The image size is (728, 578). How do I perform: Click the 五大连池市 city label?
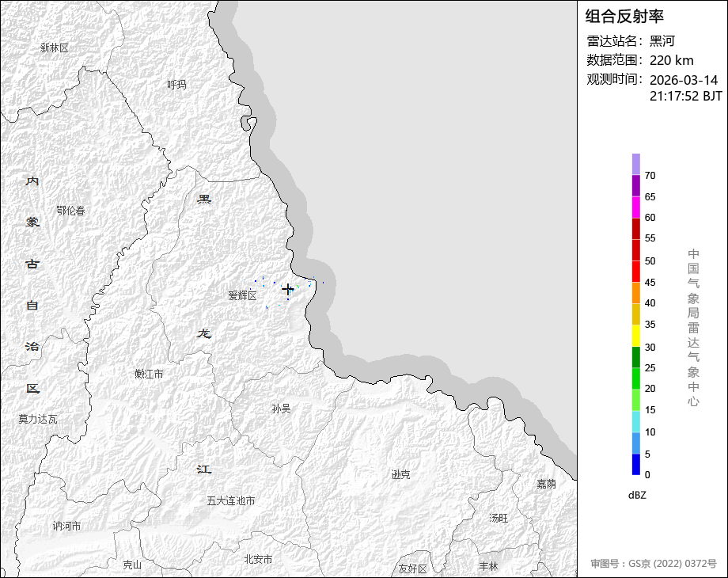coord(231,501)
